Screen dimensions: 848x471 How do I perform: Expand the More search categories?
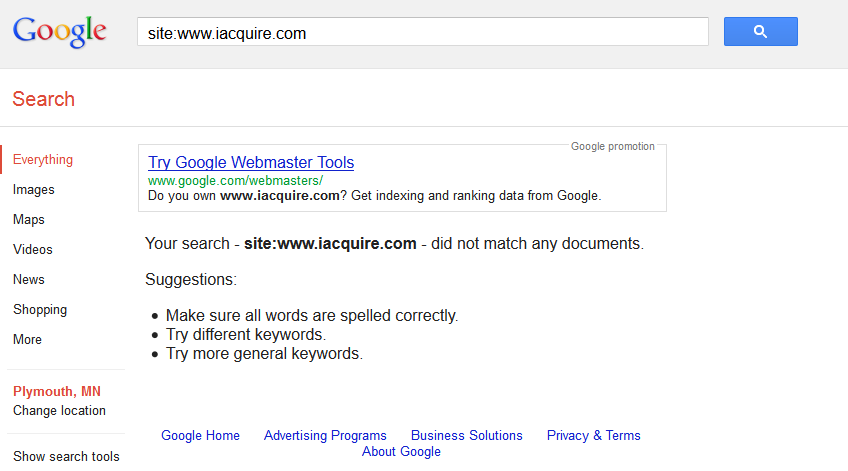[27, 340]
